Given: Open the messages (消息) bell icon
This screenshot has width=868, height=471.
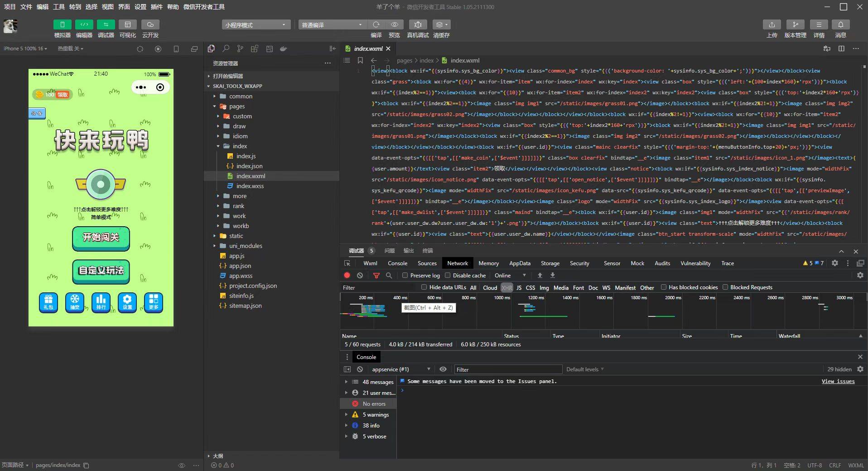Looking at the screenshot, I should pos(841,24).
